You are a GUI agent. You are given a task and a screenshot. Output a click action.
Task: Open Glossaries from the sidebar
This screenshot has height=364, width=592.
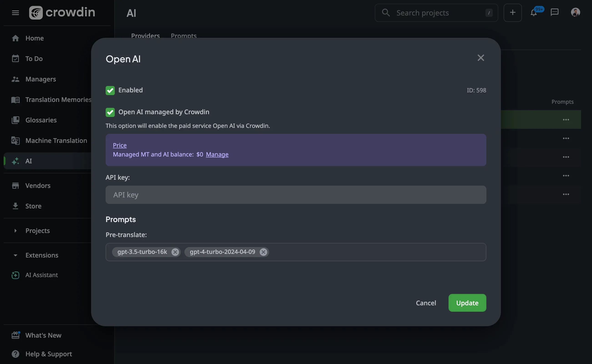[41, 120]
